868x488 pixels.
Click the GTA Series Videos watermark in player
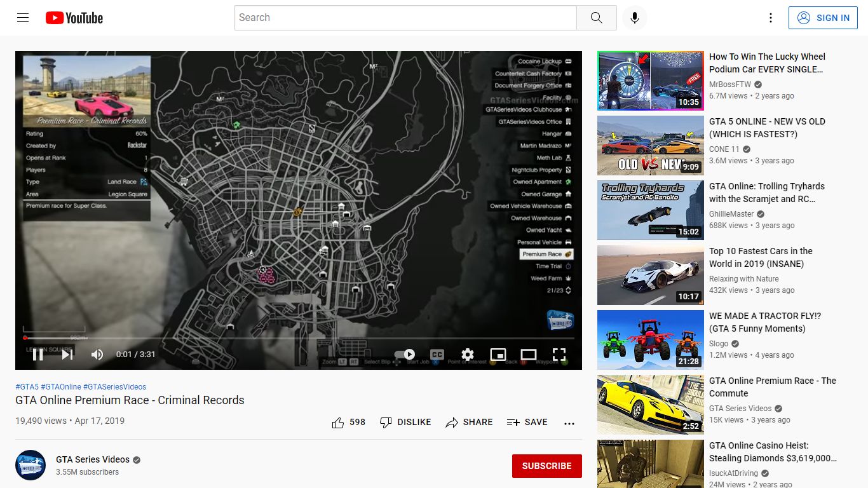(560, 320)
